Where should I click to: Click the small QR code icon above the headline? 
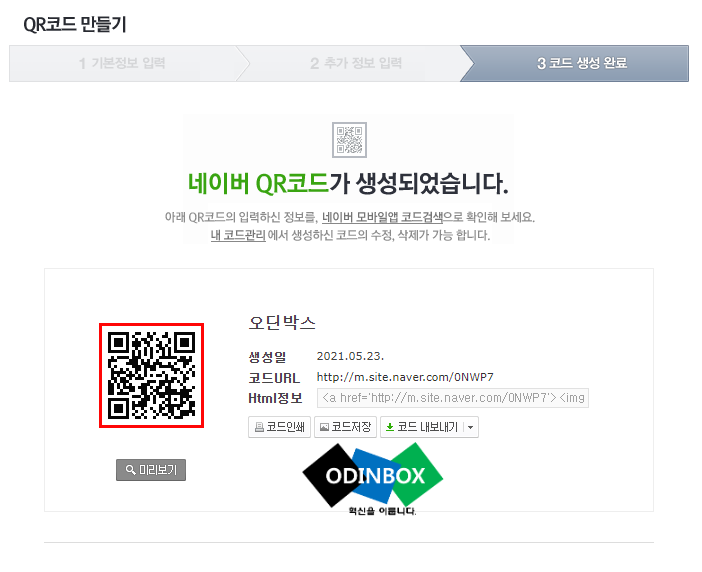pos(349,140)
